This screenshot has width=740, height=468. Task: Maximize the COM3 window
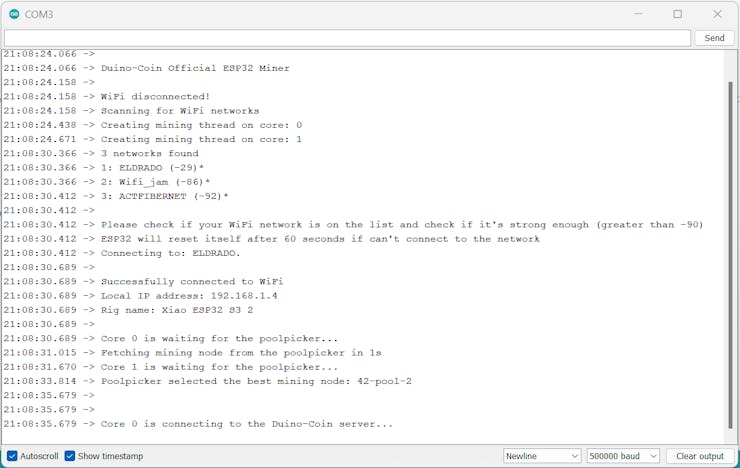(677, 14)
